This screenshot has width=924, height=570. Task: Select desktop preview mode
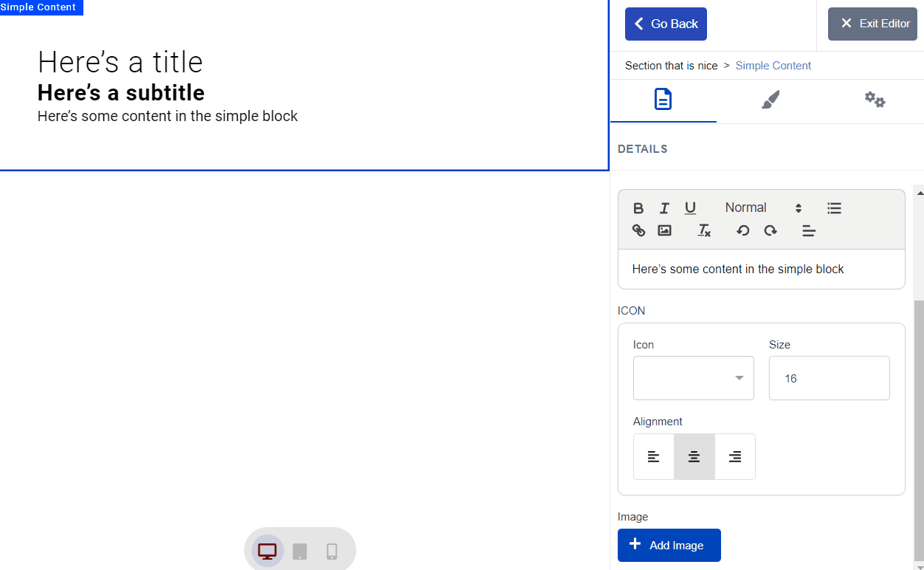(266, 550)
